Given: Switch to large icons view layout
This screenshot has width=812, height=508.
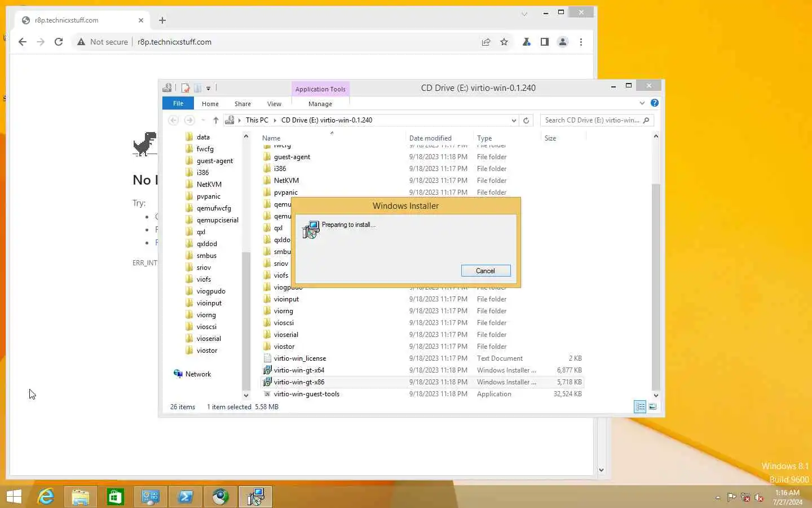Looking at the screenshot, I should pos(652,406).
